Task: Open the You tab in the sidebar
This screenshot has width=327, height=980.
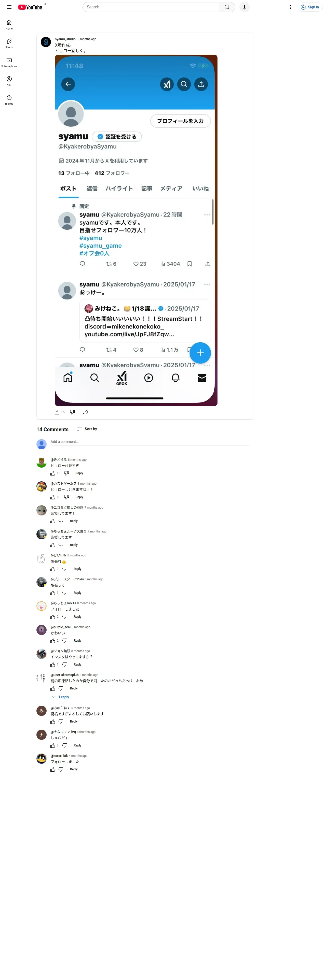Action: click(9, 81)
